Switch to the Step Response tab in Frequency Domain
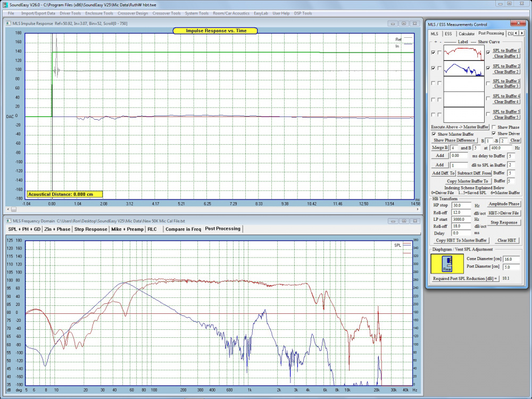 [90, 229]
